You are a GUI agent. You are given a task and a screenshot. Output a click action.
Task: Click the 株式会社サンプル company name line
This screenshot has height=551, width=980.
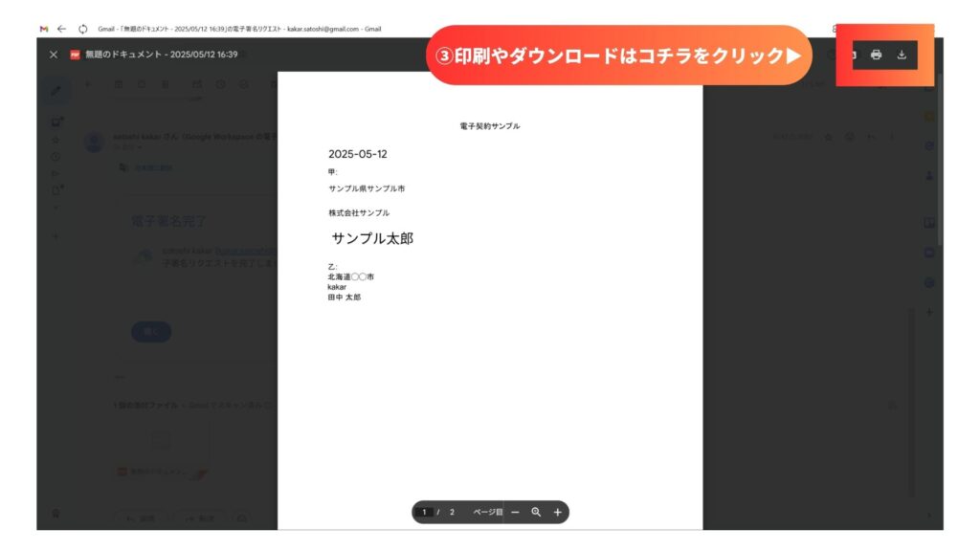(359, 212)
